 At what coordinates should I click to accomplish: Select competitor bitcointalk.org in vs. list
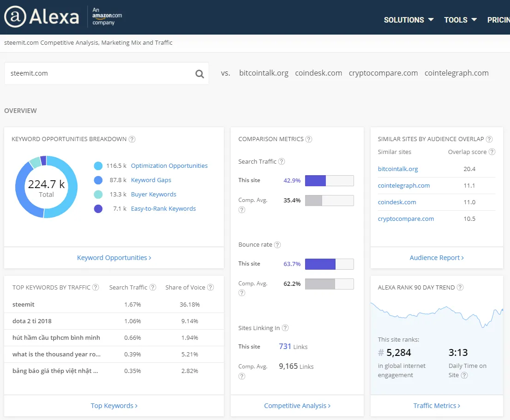pos(264,73)
